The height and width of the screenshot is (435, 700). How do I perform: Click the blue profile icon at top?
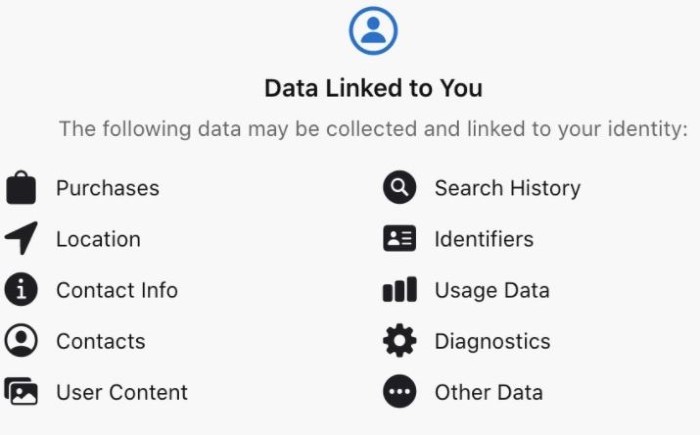pos(373,30)
